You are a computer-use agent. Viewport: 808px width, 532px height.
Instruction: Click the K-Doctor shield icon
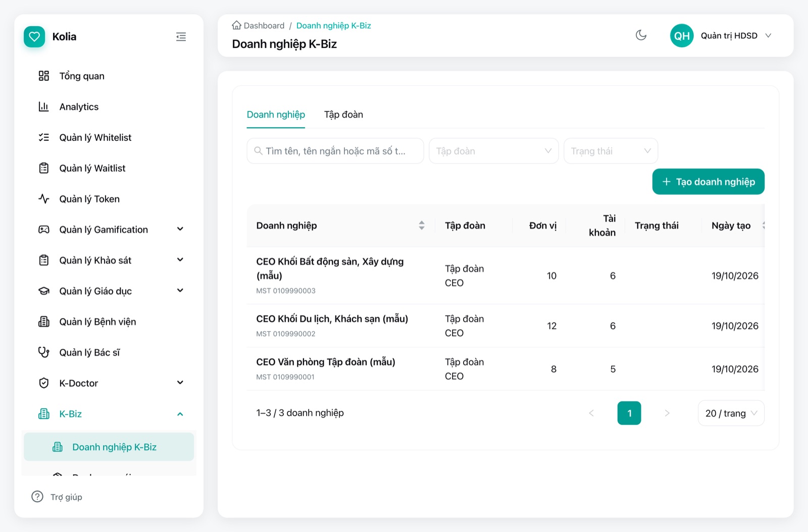[x=44, y=383]
